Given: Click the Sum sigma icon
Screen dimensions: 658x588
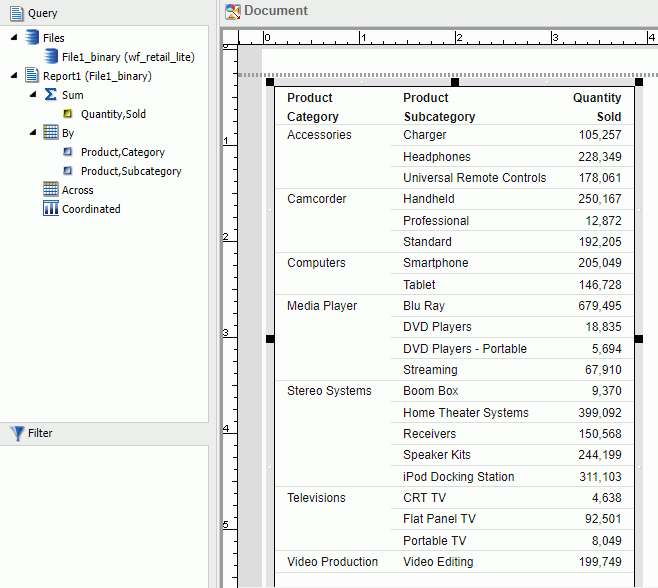Looking at the screenshot, I should coord(50,95).
